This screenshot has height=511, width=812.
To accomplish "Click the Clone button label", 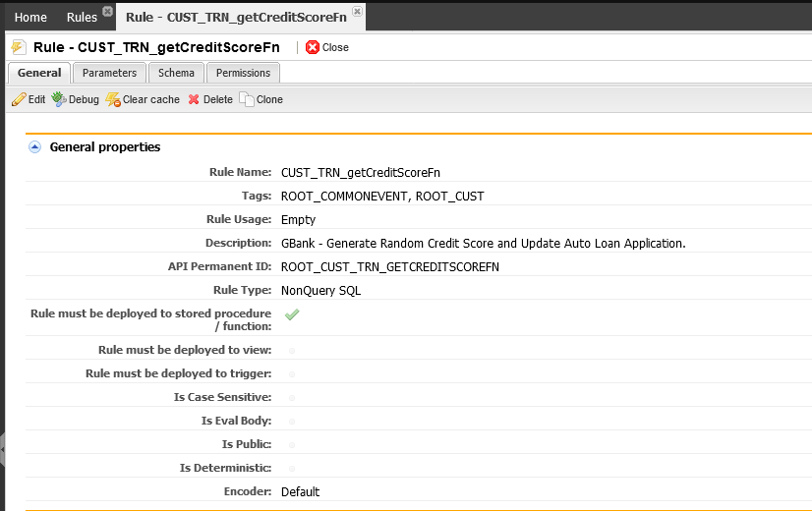I will point(269,99).
